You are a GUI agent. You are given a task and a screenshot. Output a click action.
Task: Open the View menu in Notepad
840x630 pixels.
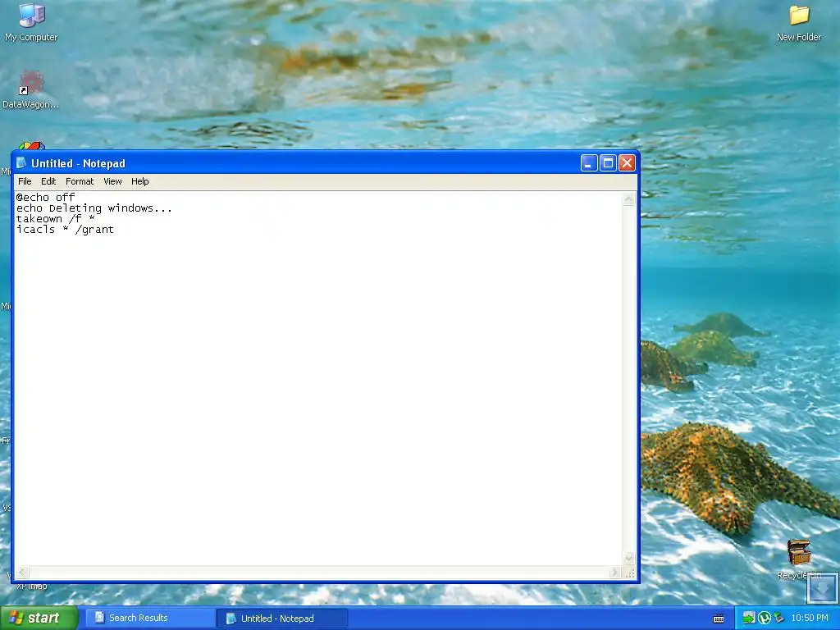(x=112, y=181)
